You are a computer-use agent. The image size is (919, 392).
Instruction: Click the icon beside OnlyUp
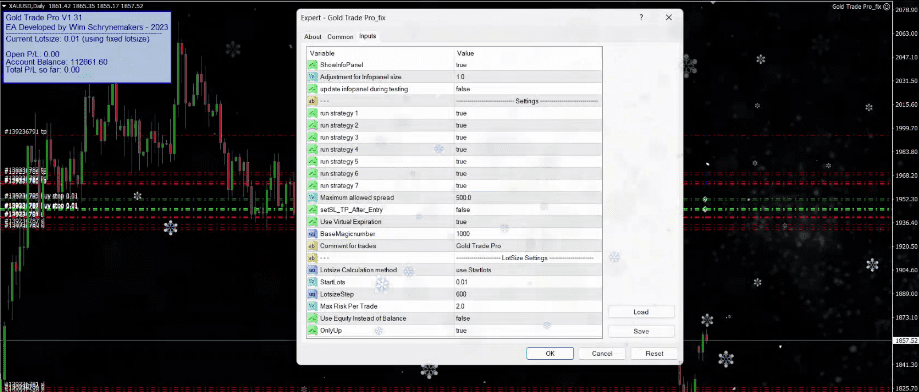(313, 330)
